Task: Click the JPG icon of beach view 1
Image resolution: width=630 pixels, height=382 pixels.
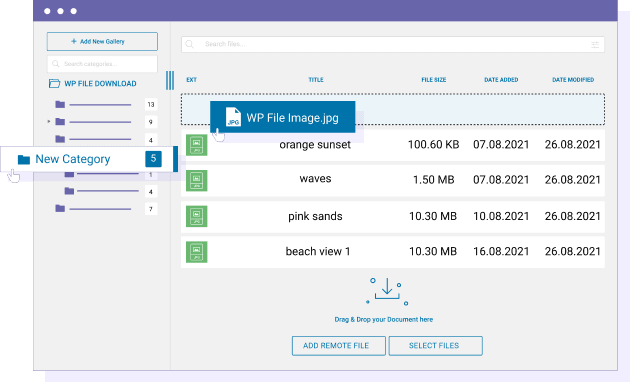Action: pyautogui.click(x=196, y=252)
